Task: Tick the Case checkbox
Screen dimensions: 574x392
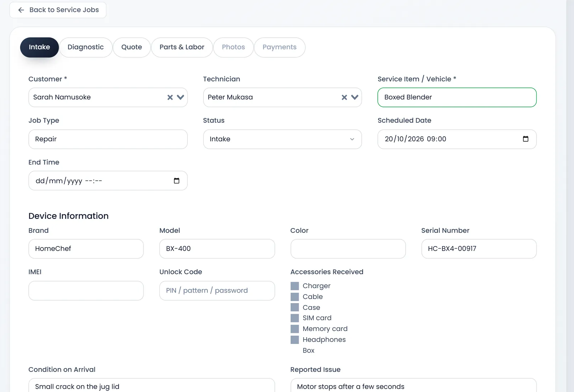Action: click(295, 307)
